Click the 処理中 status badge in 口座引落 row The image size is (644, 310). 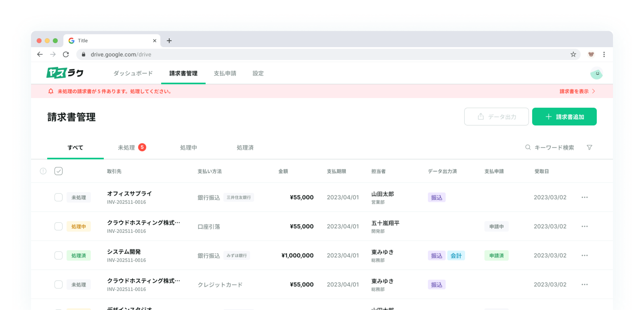79,226
